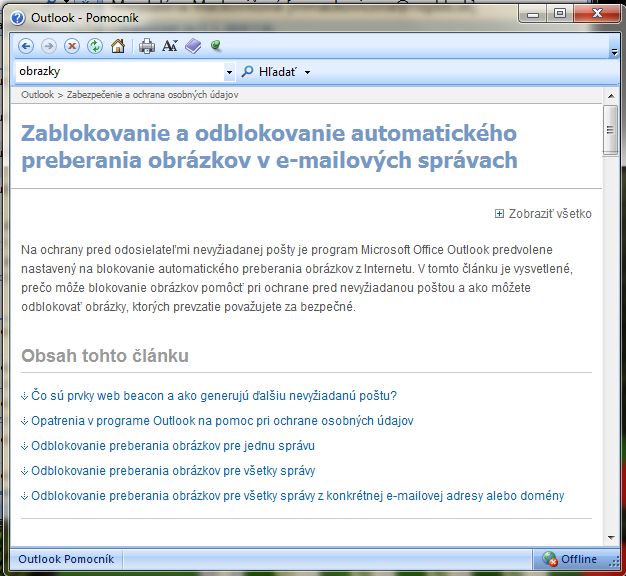Open link Odblokovanie preberania obrázkov pre jednu správu
This screenshot has width=626, height=576.
tap(173, 445)
